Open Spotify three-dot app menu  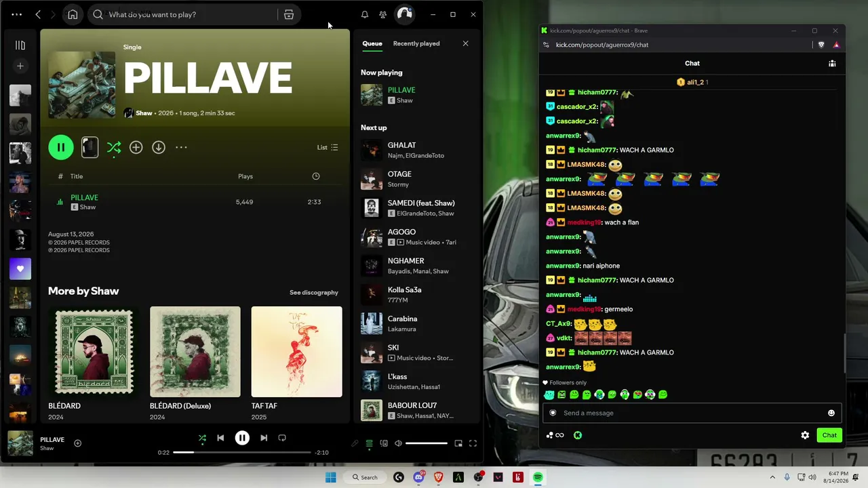(16, 14)
